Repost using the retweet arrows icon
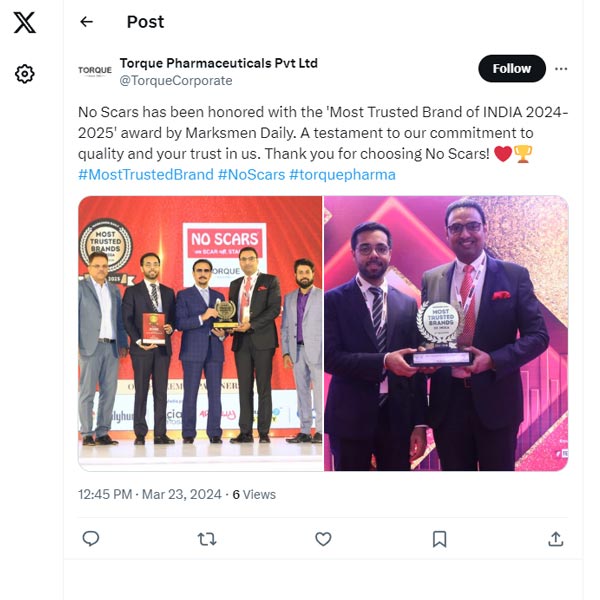 click(x=207, y=539)
